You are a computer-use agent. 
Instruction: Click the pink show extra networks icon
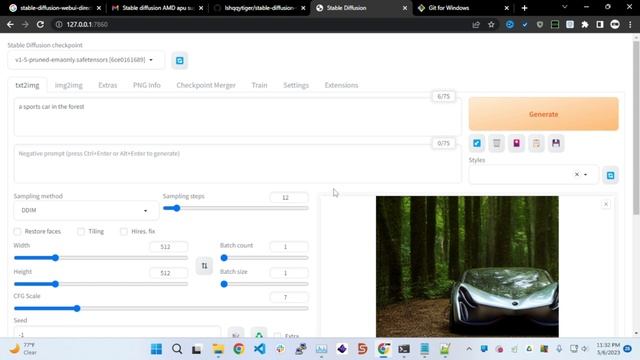[x=516, y=143]
